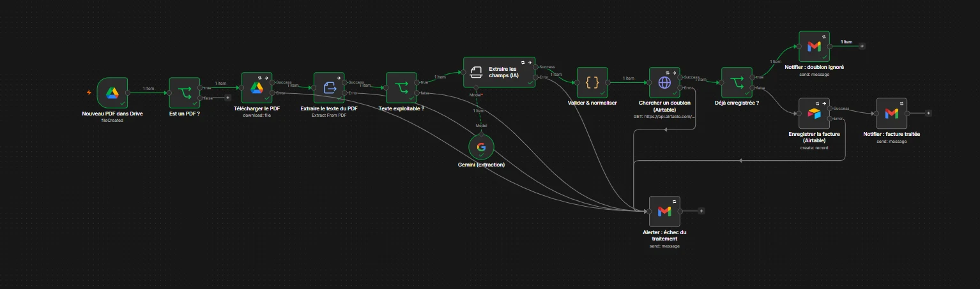Select the Chercher un doublon HTTP request node
This screenshot has width=980, height=289.
point(664,82)
